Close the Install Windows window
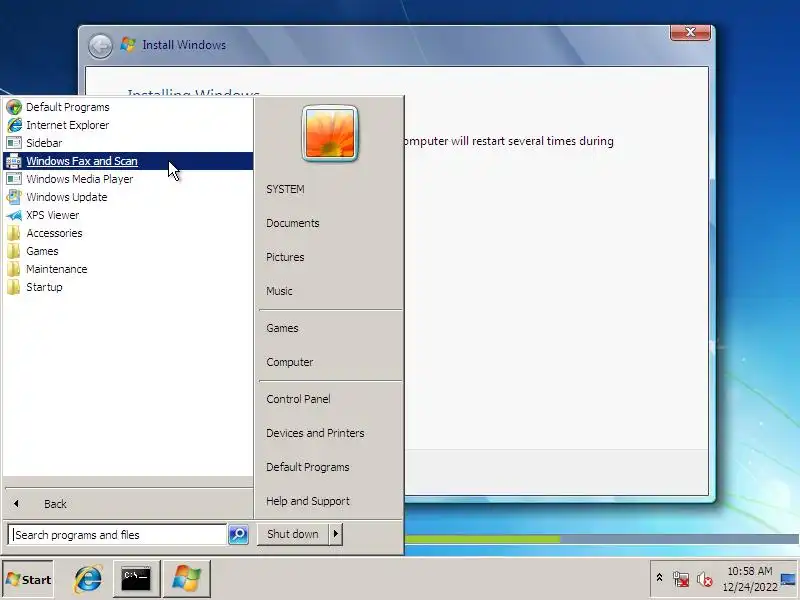This screenshot has width=800, height=600. 690,32
